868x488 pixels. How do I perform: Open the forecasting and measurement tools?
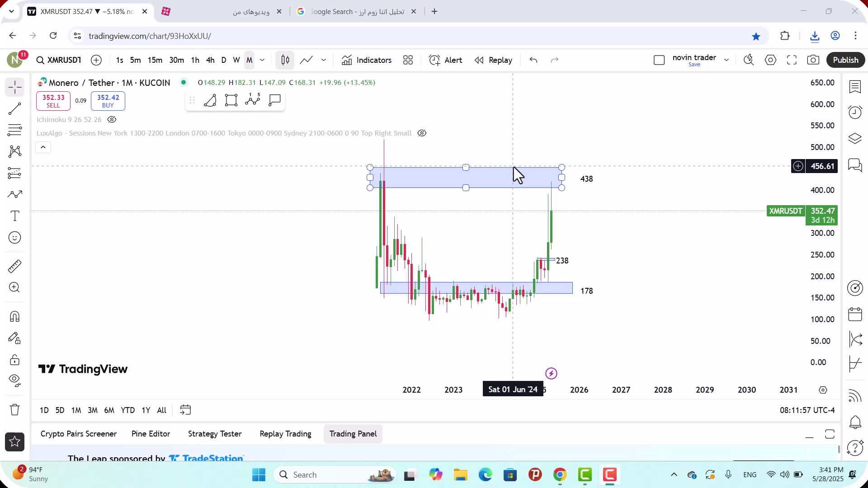14,173
